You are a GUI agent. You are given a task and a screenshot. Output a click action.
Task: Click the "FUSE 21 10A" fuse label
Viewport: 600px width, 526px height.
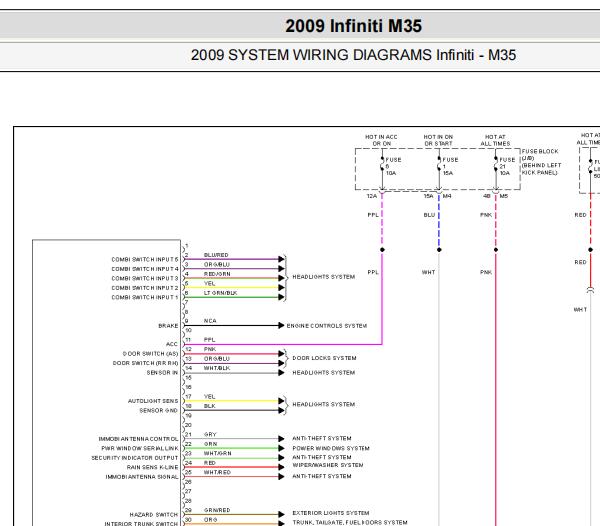coord(507,166)
